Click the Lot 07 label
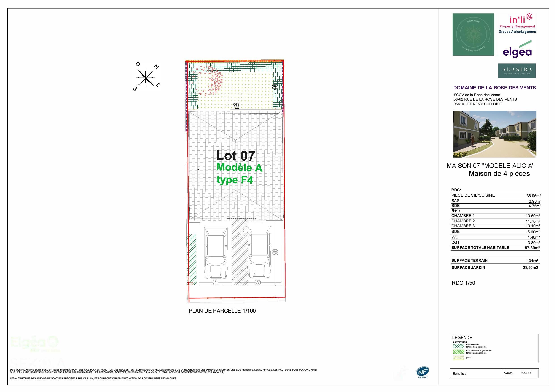Image resolution: width=555 pixels, height=392 pixels. click(x=235, y=156)
